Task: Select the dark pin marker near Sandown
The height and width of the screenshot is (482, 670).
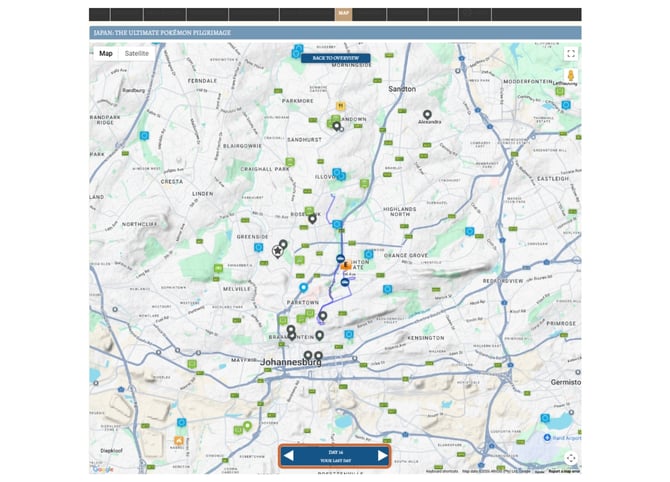Action: click(336, 126)
